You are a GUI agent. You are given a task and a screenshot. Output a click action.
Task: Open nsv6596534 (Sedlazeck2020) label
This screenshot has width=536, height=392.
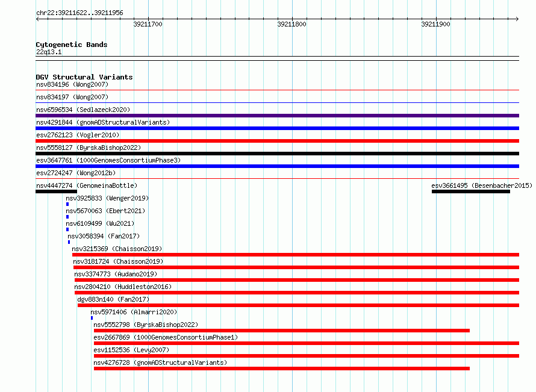pyautogui.click(x=83, y=110)
